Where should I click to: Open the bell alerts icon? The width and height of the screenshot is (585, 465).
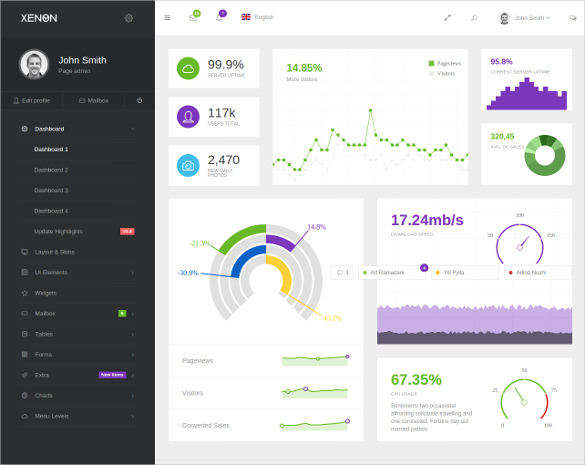219,17
